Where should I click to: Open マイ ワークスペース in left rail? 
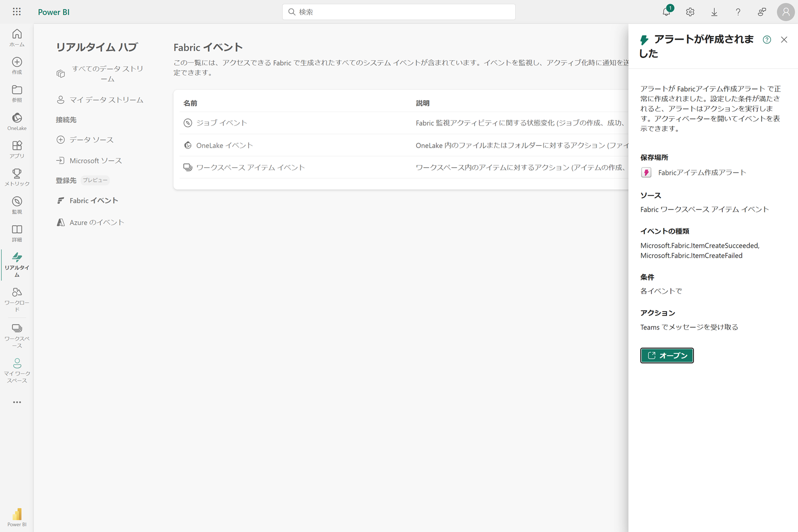pos(17,370)
